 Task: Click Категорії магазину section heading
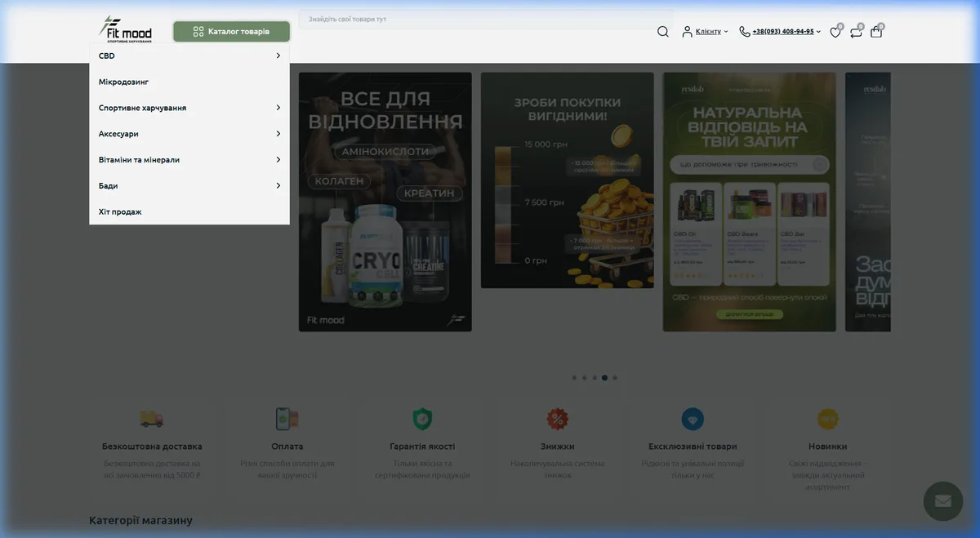click(x=140, y=520)
